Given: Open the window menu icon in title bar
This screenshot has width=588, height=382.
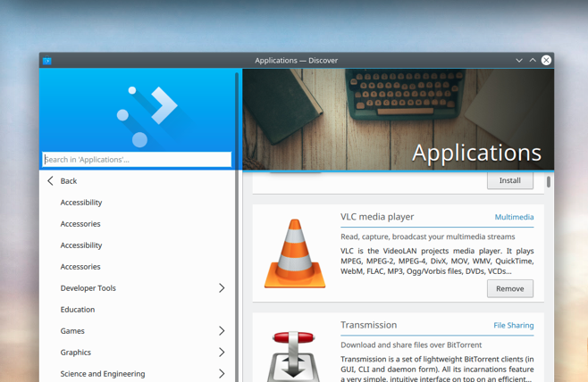Looking at the screenshot, I should [x=47, y=61].
